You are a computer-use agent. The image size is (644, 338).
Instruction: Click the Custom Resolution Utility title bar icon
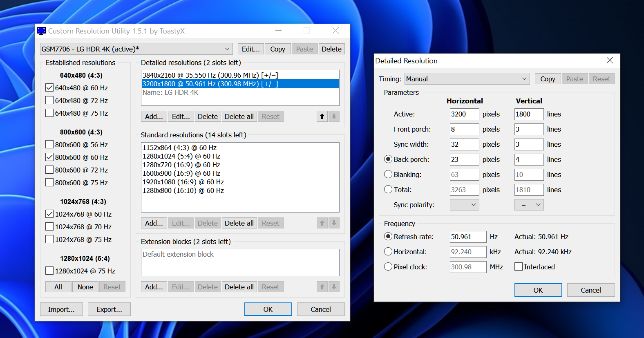pos(41,31)
